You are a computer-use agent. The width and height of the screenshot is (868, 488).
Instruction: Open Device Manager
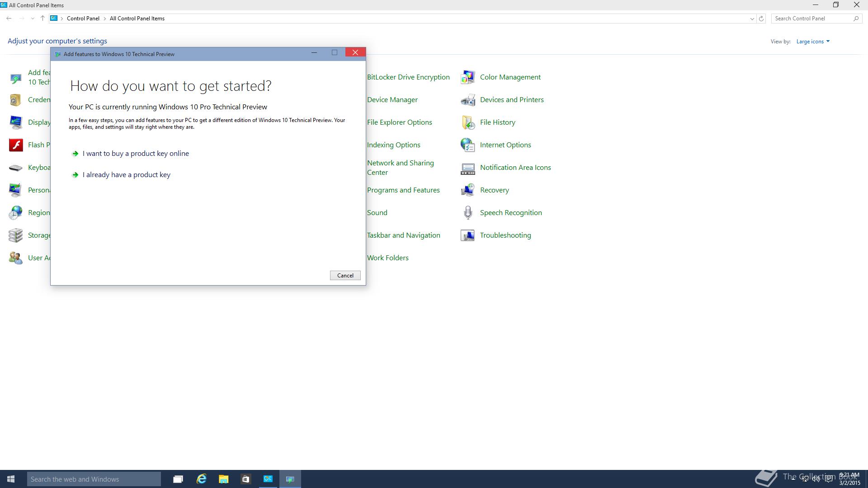392,100
